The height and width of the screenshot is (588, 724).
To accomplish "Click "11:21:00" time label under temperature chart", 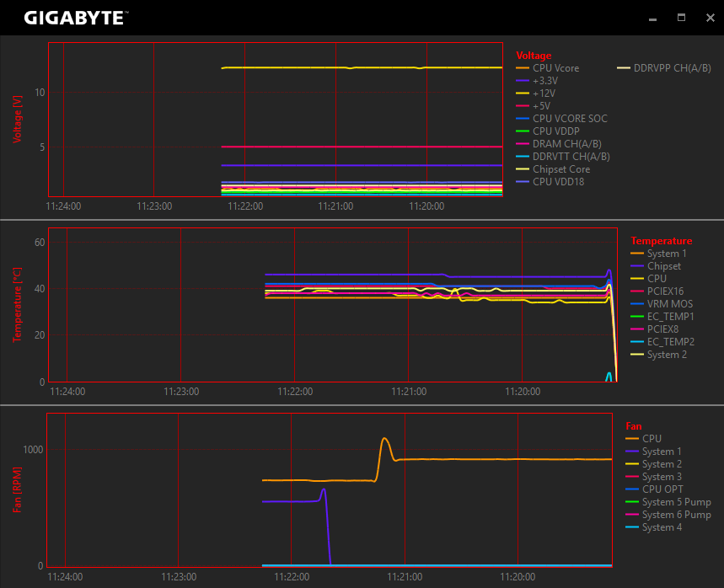I will click(x=409, y=392).
